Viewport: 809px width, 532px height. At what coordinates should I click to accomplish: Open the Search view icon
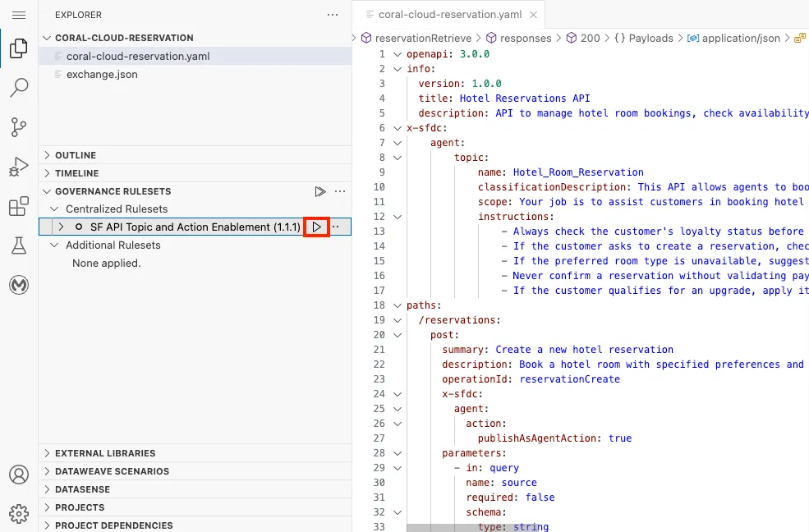[x=18, y=88]
